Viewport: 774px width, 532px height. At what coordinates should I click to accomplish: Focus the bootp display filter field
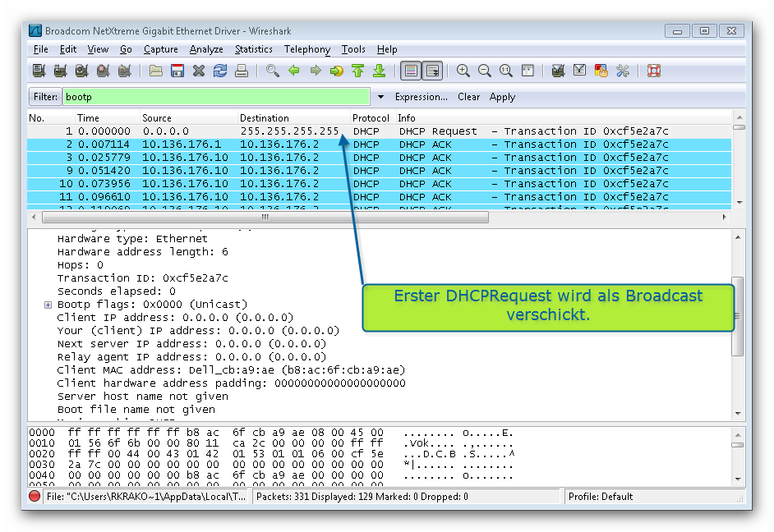pyautogui.click(x=216, y=97)
